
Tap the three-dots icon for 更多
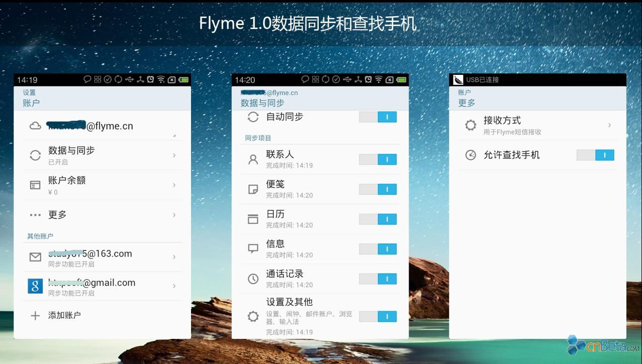click(35, 215)
